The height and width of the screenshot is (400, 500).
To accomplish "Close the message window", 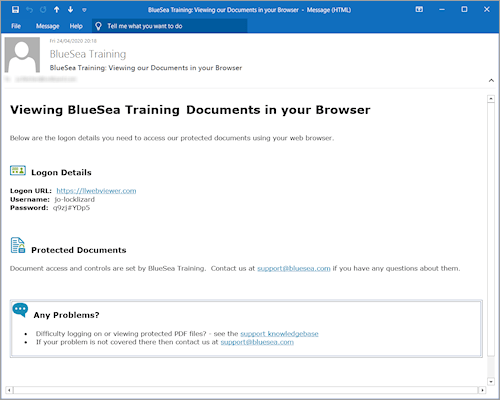I will tap(487, 10).
